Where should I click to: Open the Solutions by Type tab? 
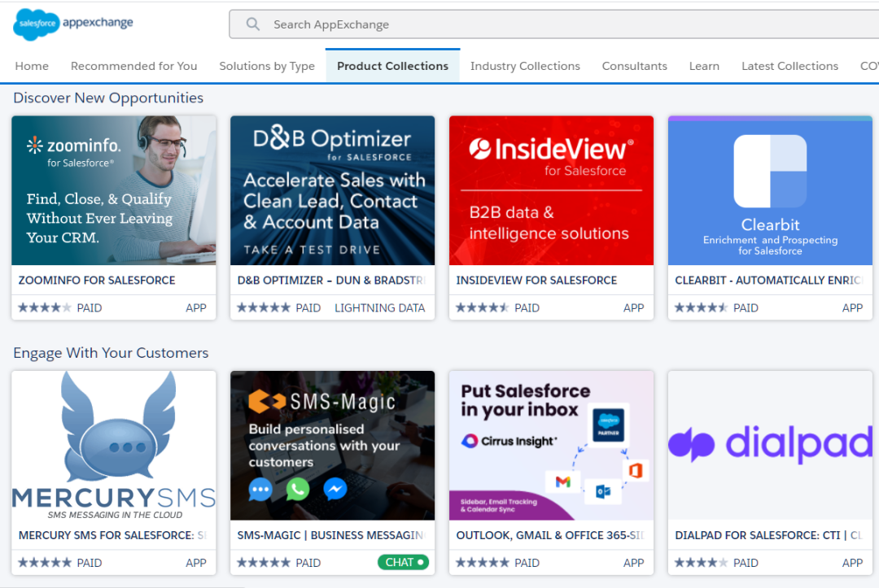tap(267, 66)
